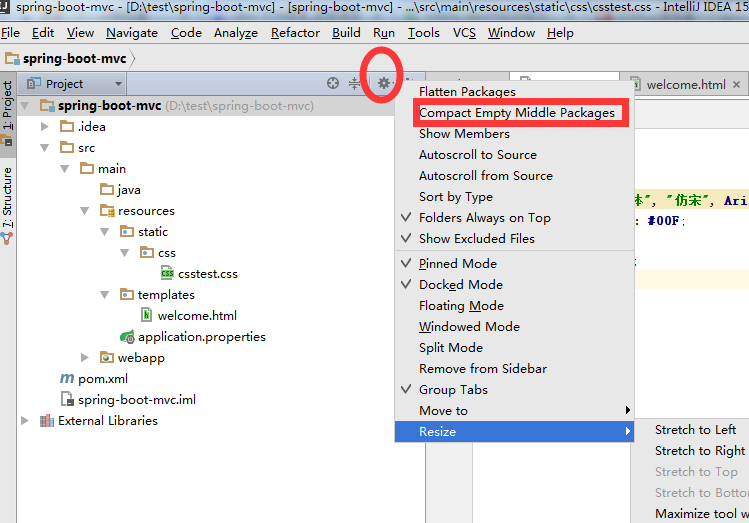This screenshot has width=749, height=523.
Task: Click the spring-boot-mvc breadcrumb folder icon
Action: (x=12, y=59)
